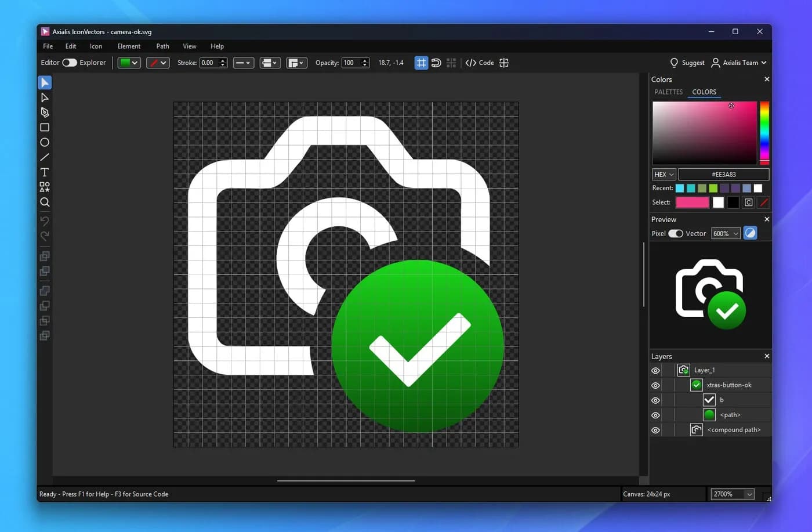Image resolution: width=812 pixels, height=532 pixels.
Task: Hide the Layer_1 layer
Action: tap(655, 370)
